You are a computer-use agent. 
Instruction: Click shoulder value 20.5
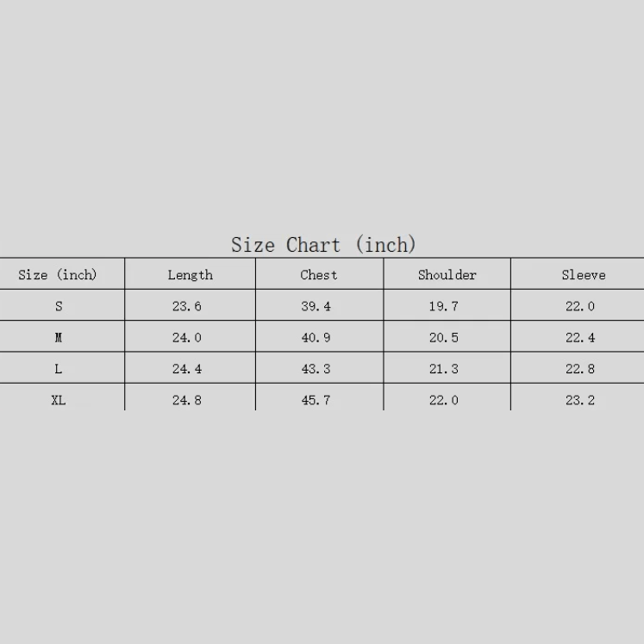pos(443,338)
